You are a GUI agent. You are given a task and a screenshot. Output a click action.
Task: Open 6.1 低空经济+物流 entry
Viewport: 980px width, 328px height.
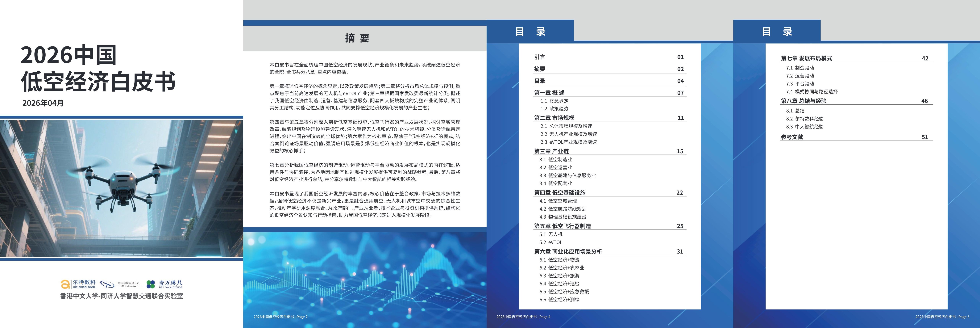click(560, 260)
